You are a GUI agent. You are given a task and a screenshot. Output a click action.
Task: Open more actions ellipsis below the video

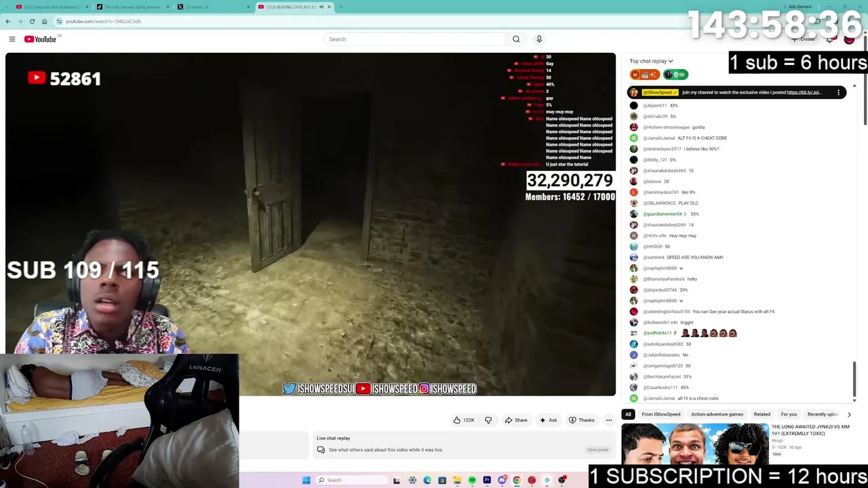pos(609,420)
